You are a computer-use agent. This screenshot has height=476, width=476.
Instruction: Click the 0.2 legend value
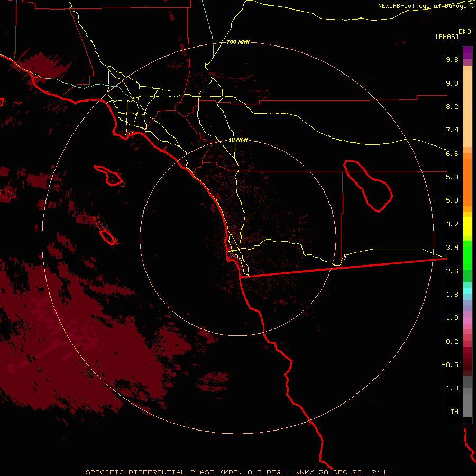(x=452, y=342)
